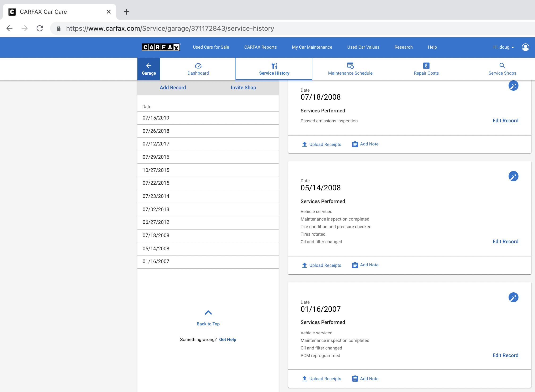The image size is (535, 392).
Task: Select the 07/23/2014 date row
Action: 208,196
